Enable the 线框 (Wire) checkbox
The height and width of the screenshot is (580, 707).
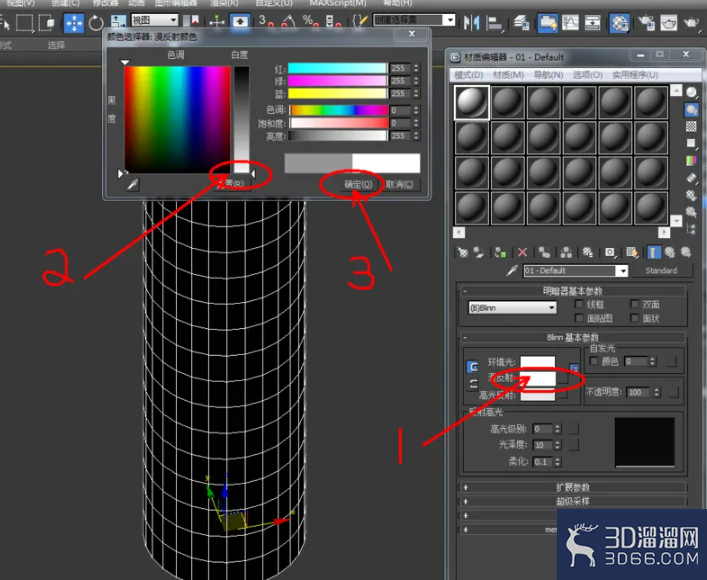point(579,304)
